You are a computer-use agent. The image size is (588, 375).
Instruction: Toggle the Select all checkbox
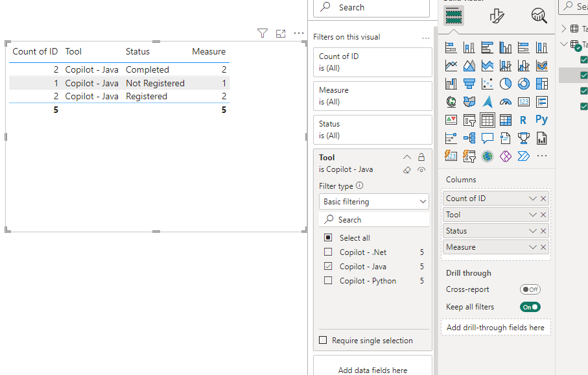pyautogui.click(x=328, y=237)
